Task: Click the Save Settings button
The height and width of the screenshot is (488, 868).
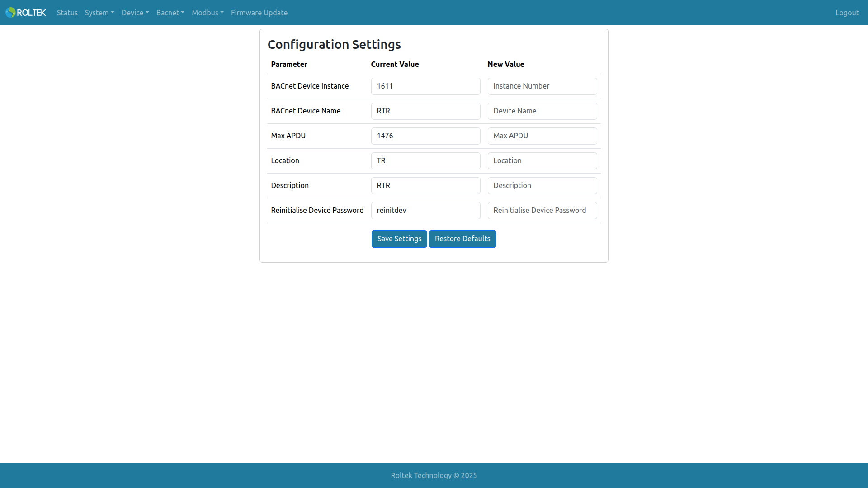Action: pyautogui.click(x=399, y=239)
